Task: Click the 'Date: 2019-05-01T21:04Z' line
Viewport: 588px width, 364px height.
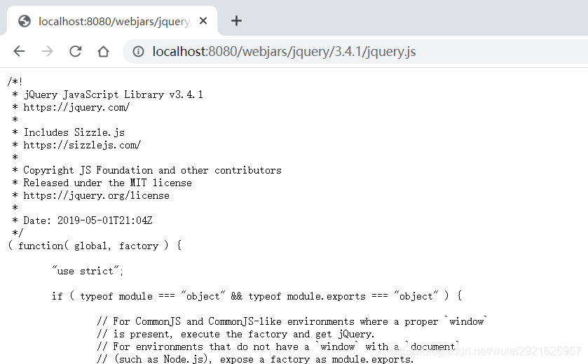Action: [88, 220]
